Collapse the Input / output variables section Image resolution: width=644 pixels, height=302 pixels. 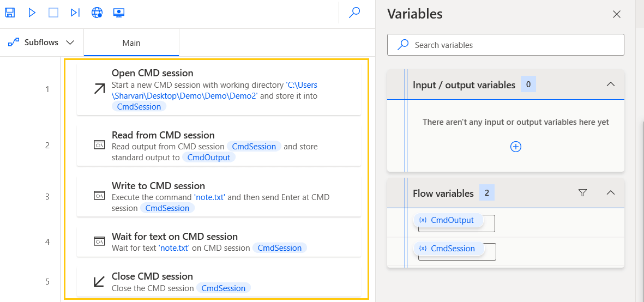(x=611, y=84)
